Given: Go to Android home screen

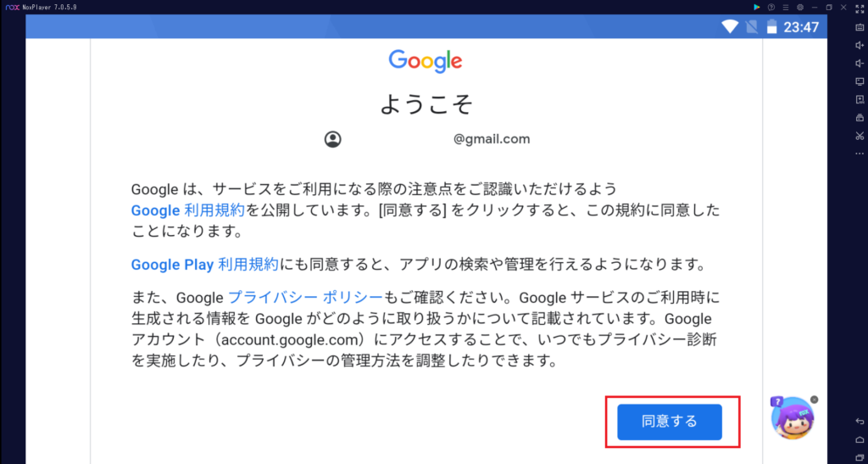Looking at the screenshot, I should [860, 439].
